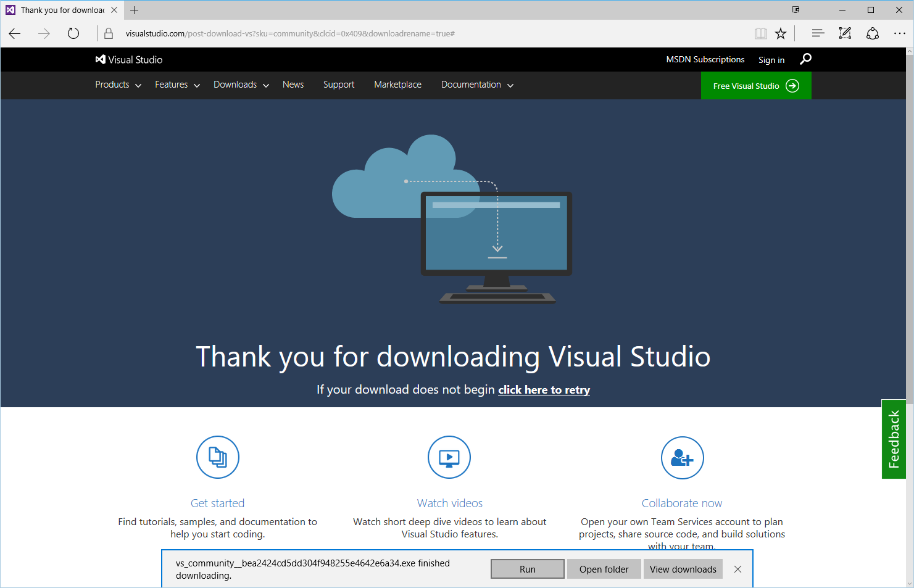Image resolution: width=914 pixels, height=588 pixels.
Task: Open the News menu item
Action: tap(293, 85)
